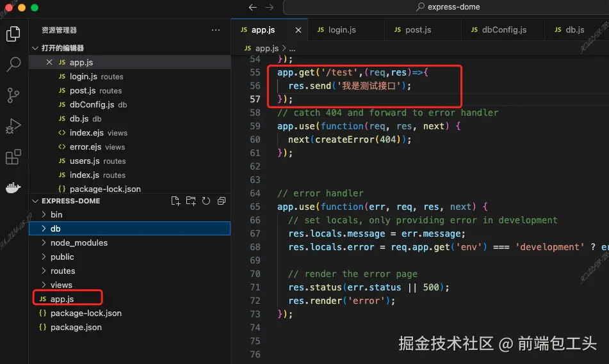The height and width of the screenshot is (364, 609).
Task: Open db.js db in open editors
Action: click(x=130, y=119)
